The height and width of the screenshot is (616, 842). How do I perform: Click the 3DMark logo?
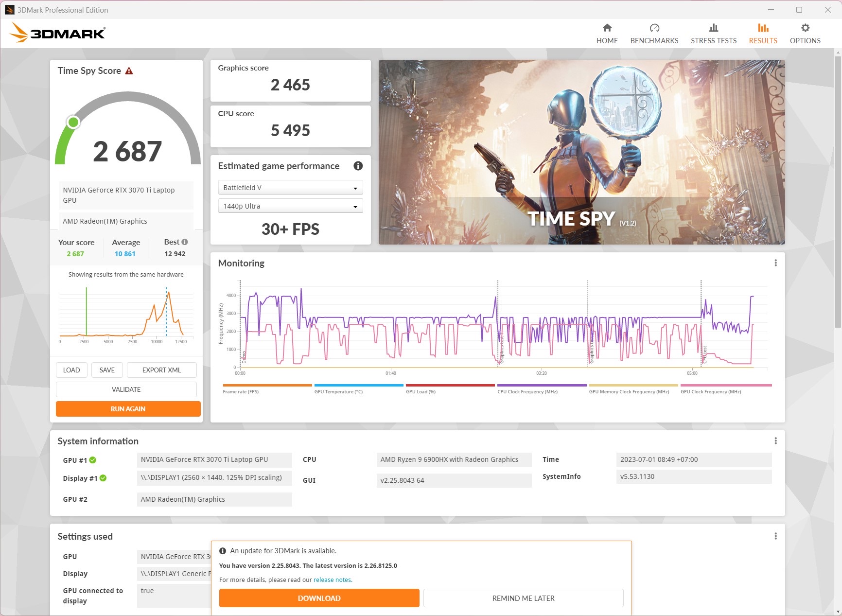point(57,33)
